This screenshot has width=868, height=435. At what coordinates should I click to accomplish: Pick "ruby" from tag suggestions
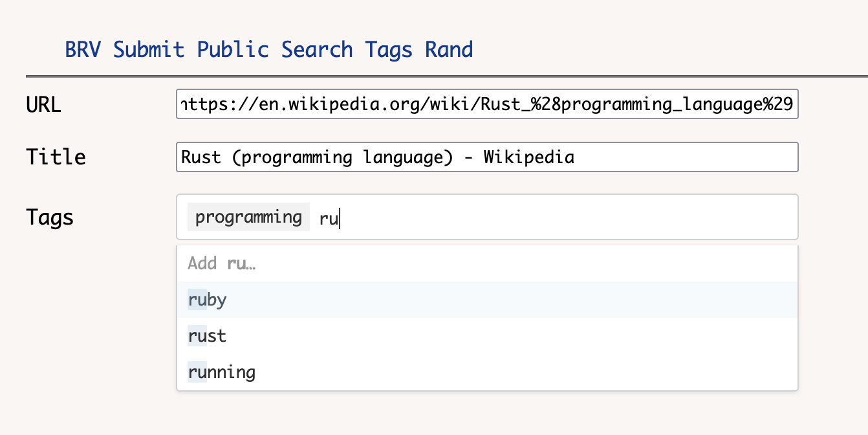tap(207, 300)
